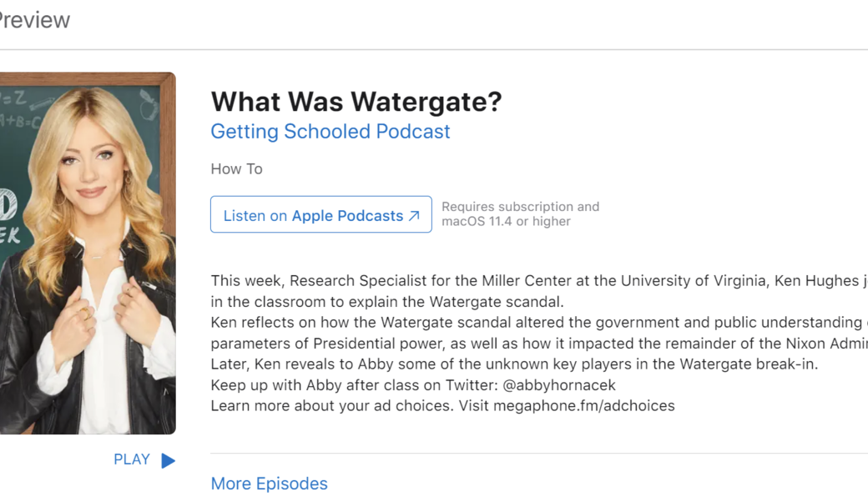
Task: Open the Listen on Apple Podcasts button
Action: pos(320,215)
